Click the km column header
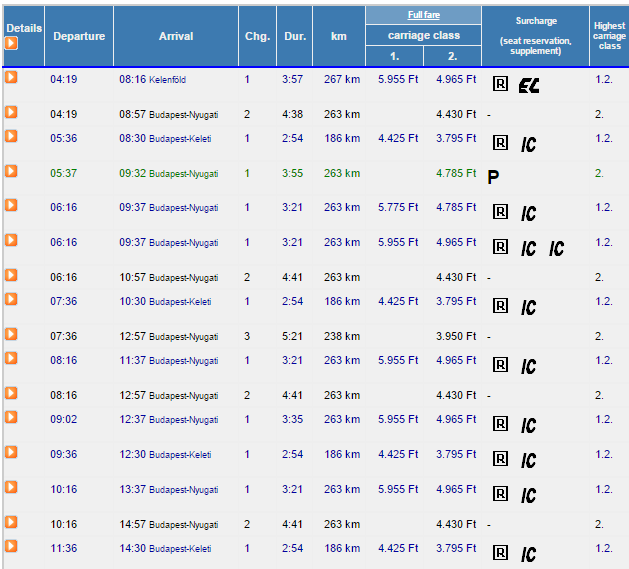Image resolution: width=629 pixels, height=569 pixels. pos(339,36)
